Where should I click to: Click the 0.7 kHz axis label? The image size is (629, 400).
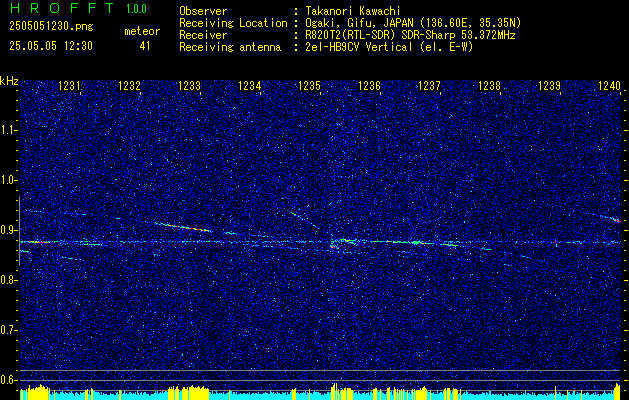click(8, 330)
